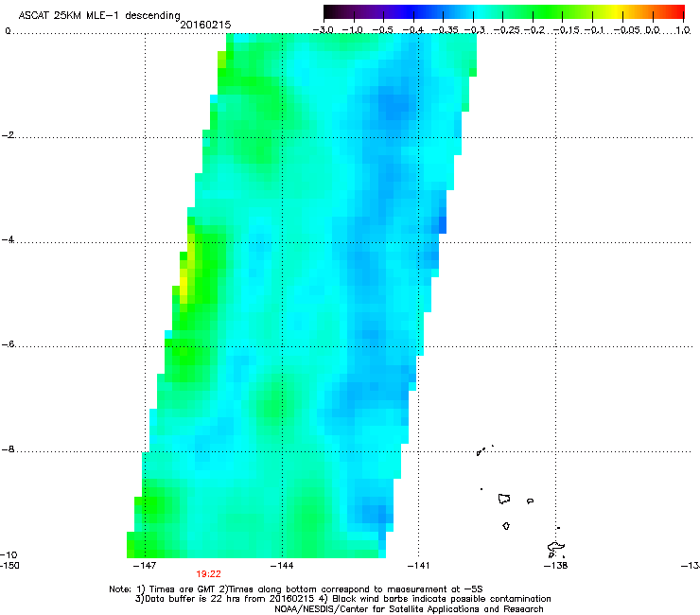Click the latitude axis label -6
This screenshot has width=700, height=615.
[8, 344]
